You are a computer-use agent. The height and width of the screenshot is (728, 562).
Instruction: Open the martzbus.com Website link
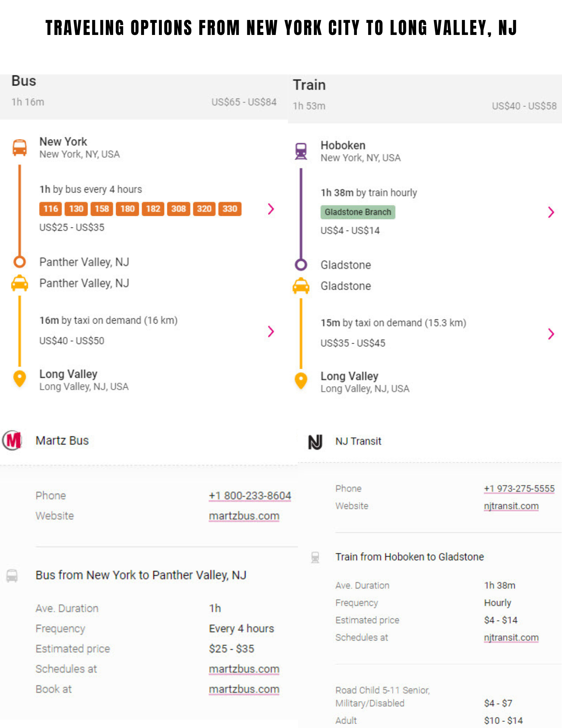click(x=244, y=516)
